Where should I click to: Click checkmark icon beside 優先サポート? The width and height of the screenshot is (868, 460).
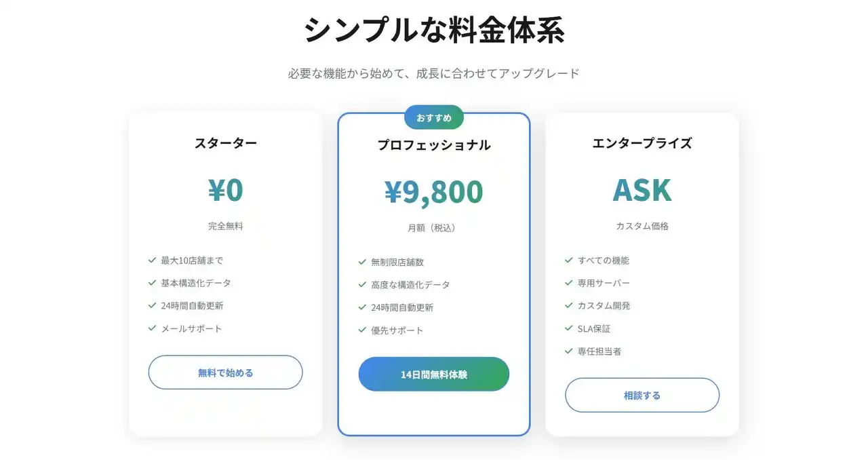pyautogui.click(x=363, y=330)
